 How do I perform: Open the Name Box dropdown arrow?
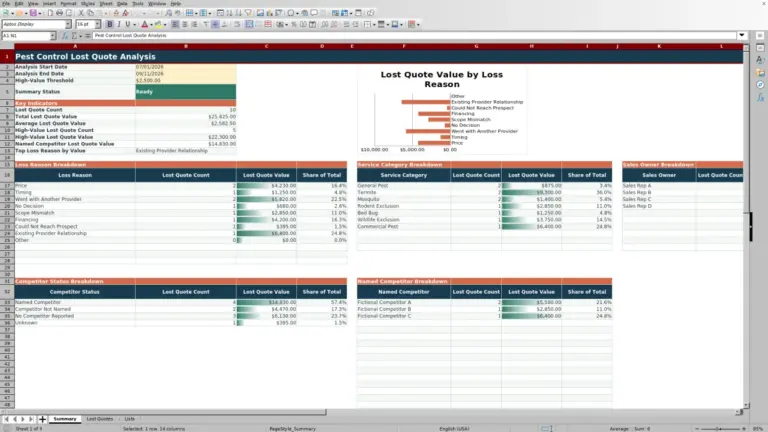tap(52, 36)
